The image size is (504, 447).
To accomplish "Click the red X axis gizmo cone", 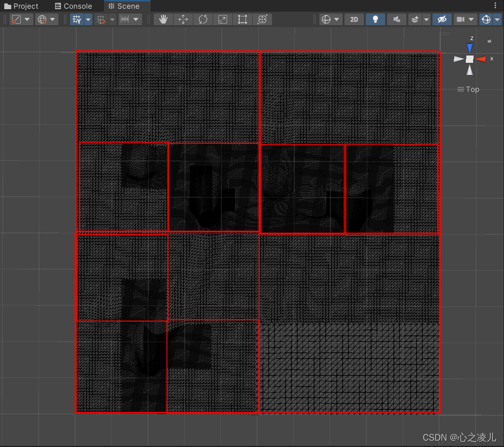I will coord(481,59).
